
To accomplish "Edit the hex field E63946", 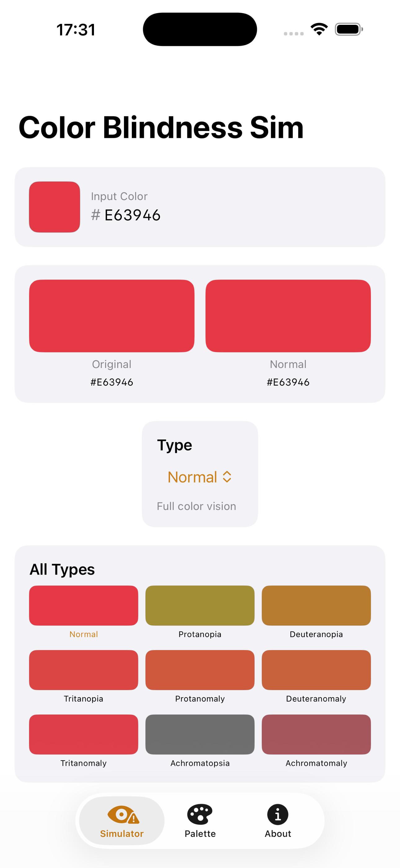I will point(133,215).
